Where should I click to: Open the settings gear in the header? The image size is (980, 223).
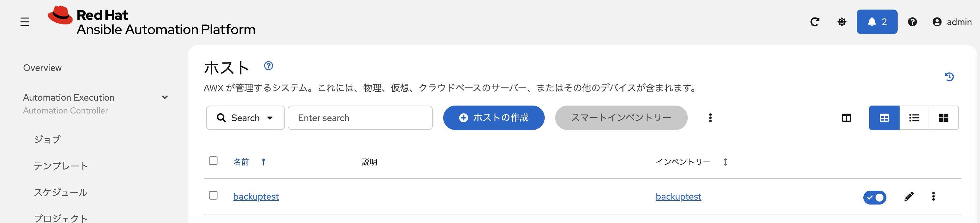tap(842, 22)
